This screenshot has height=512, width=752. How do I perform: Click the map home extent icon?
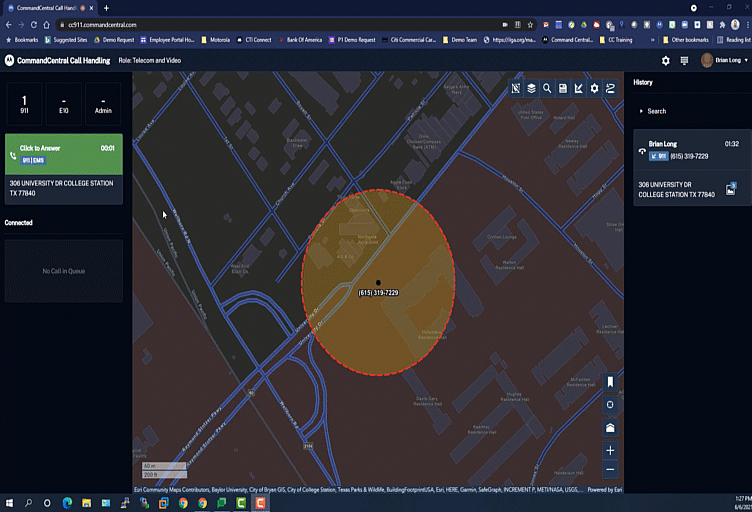[610, 428]
